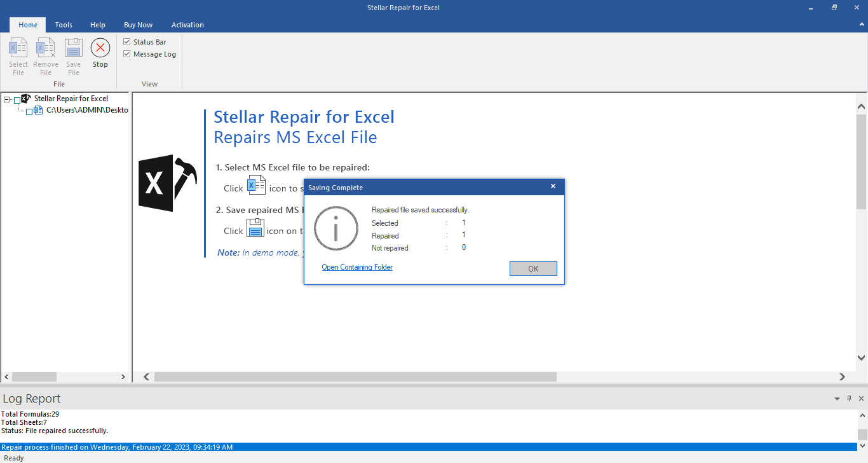Screen dimensions: 868x463
Task: Click the 'Saving Complete' dialog title
Action: 336,188
